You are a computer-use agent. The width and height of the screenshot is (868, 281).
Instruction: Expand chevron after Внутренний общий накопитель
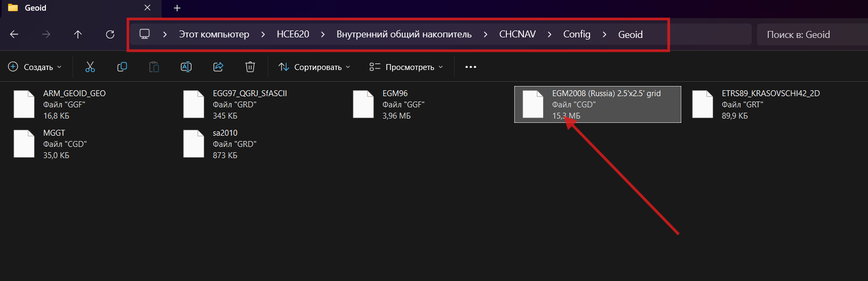coord(485,34)
